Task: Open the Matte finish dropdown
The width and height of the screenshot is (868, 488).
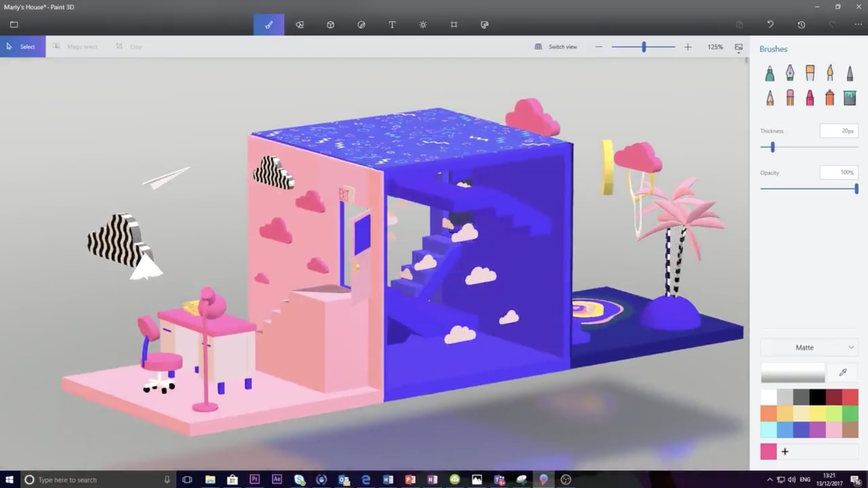Action: point(809,347)
